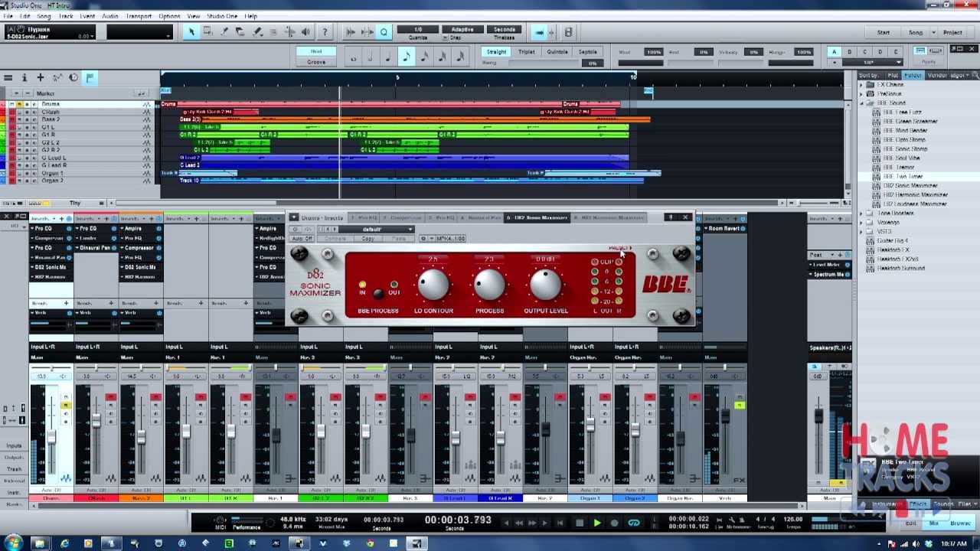The width and height of the screenshot is (980, 551).
Task: Open Chrome from Windows taskbar
Action: [370, 543]
